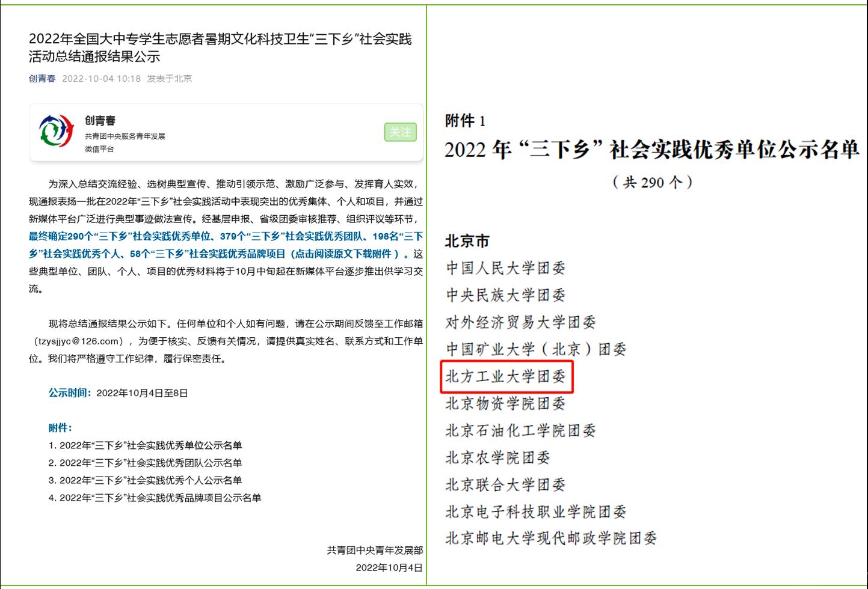Click the 北京市 section heading
The width and height of the screenshot is (868, 589).
(467, 242)
